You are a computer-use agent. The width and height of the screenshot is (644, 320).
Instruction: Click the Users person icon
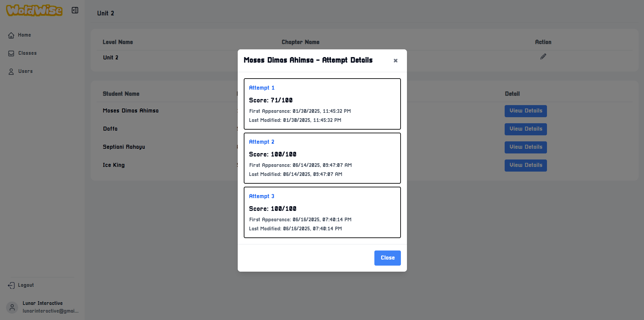point(11,72)
